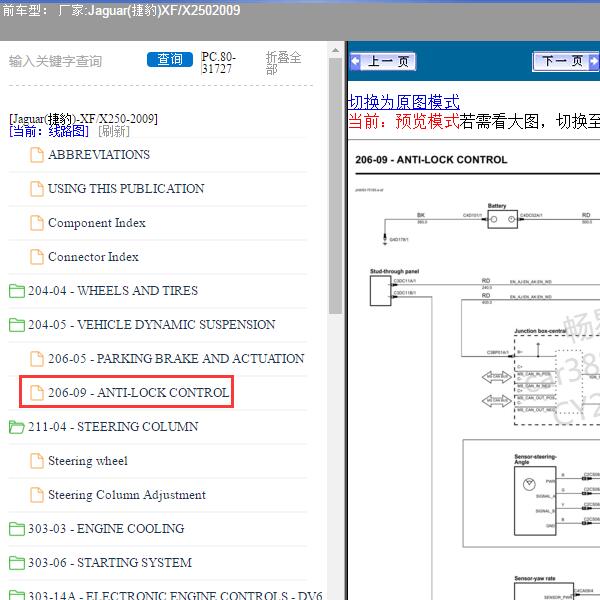Click the Parking Brake and Actuation page icon
Image resolution: width=600 pixels, height=600 pixels.
click(37, 359)
